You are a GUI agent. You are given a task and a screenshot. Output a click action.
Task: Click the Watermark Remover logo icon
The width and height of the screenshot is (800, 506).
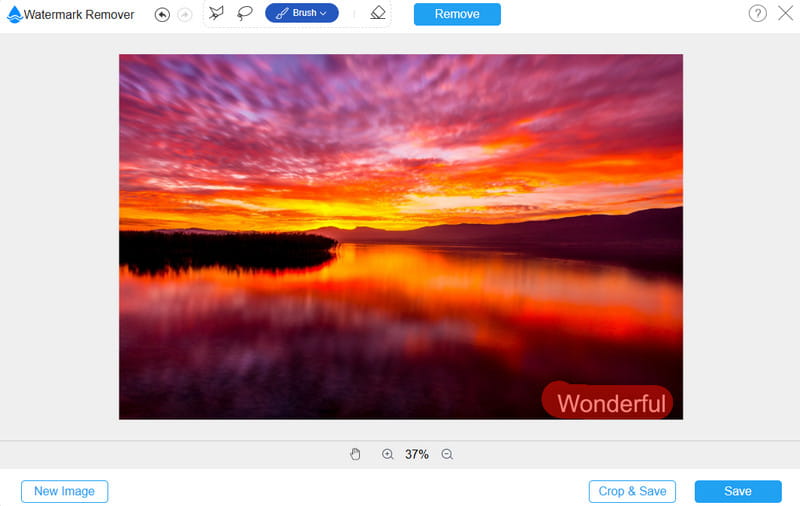pos(14,14)
